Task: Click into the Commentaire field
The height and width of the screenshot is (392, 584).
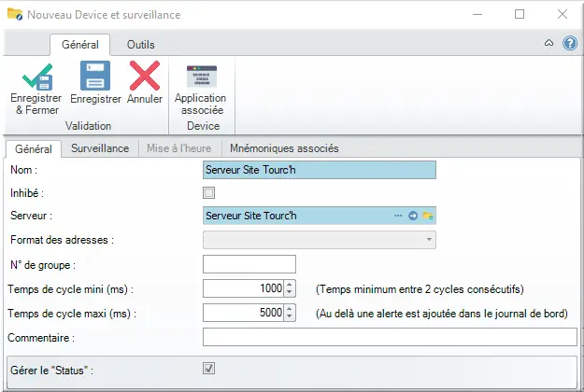Action: 390,337
